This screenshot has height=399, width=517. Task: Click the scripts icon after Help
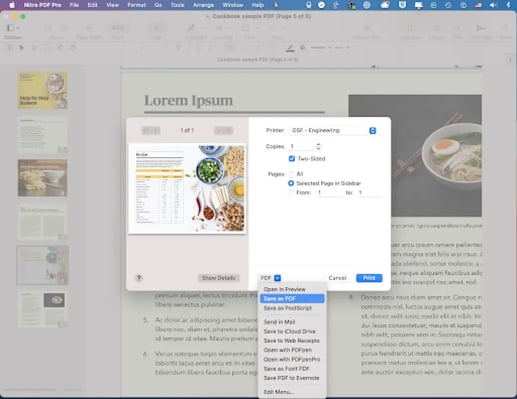point(276,5)
